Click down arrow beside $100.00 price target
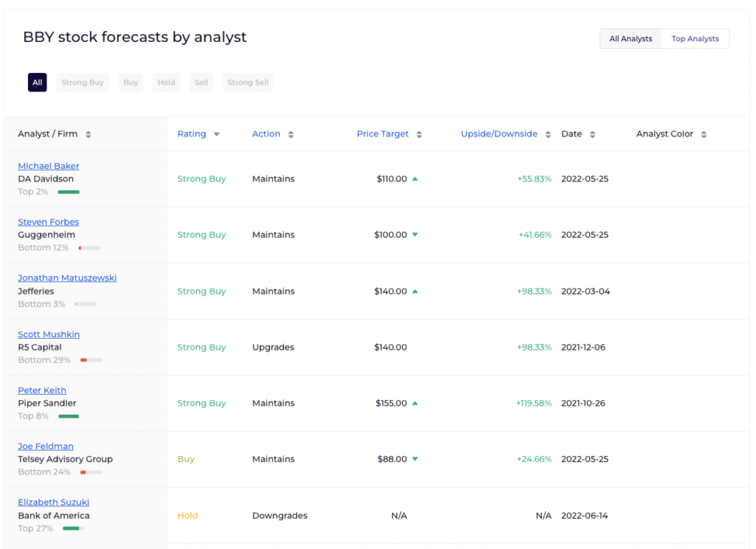756x549 pixels. tap(415, 235)
